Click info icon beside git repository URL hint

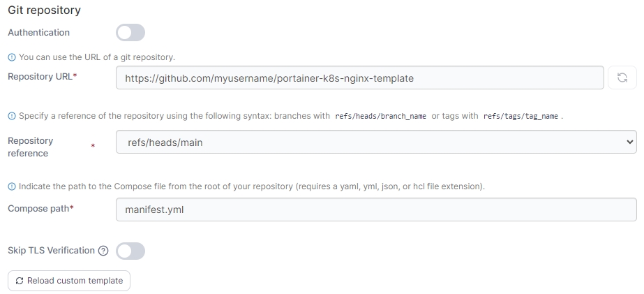[x=12, y=57]
